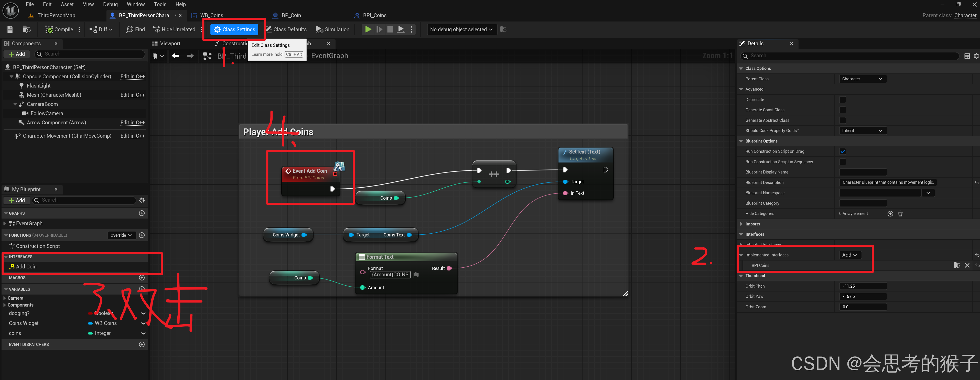The width and height of the screenshot is (980, 380).
Task: Remove BPI Coins interface with X icon
Action: pos(967,266)
